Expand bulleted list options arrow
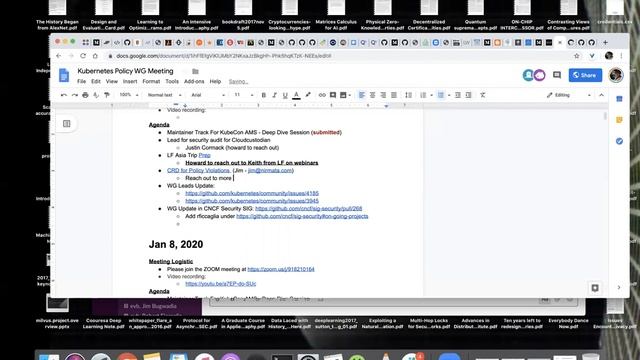 [449, 95]
